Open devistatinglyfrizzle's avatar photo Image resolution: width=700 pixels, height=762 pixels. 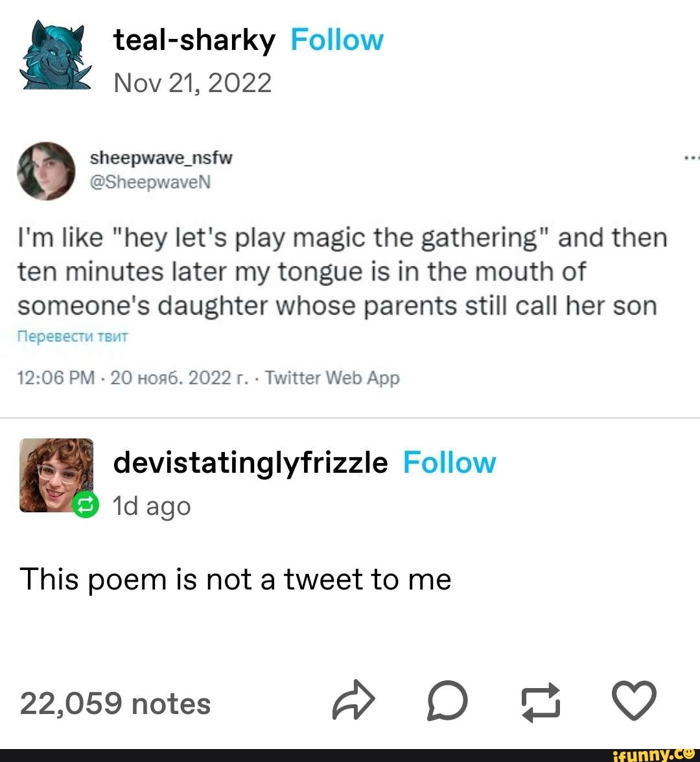56,475
